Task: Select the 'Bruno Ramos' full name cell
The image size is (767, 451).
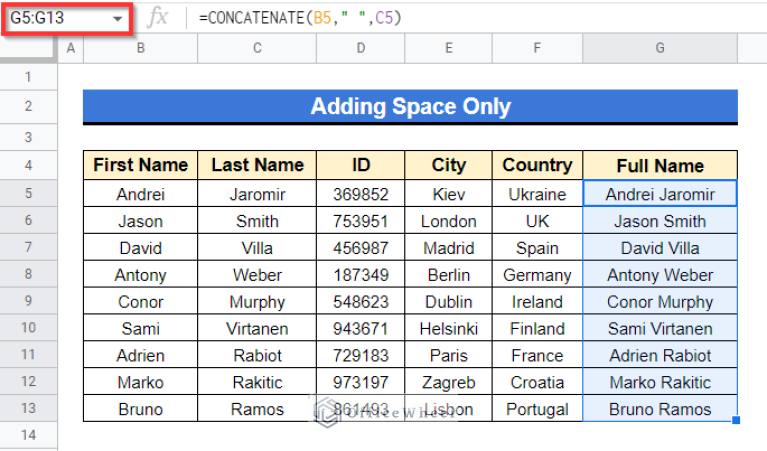Action: coord(660,409)
